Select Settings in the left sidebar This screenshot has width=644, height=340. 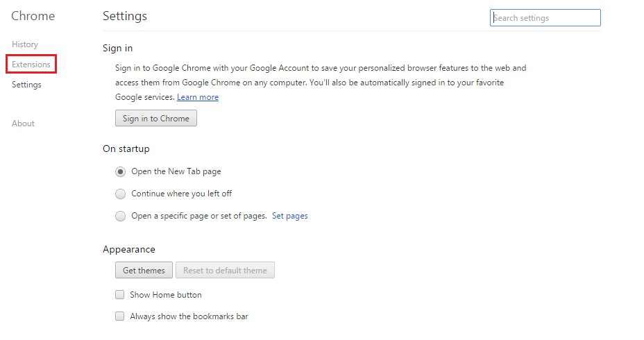pyautogui.click(x=26, y=85)
